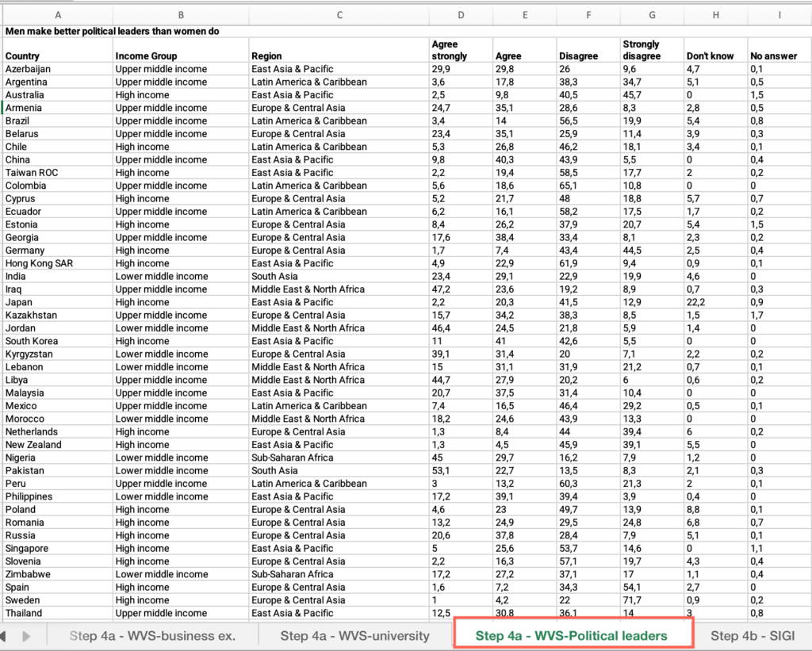
Task: Click Peru's Disagree value 60,3
Action: [588, 483]
